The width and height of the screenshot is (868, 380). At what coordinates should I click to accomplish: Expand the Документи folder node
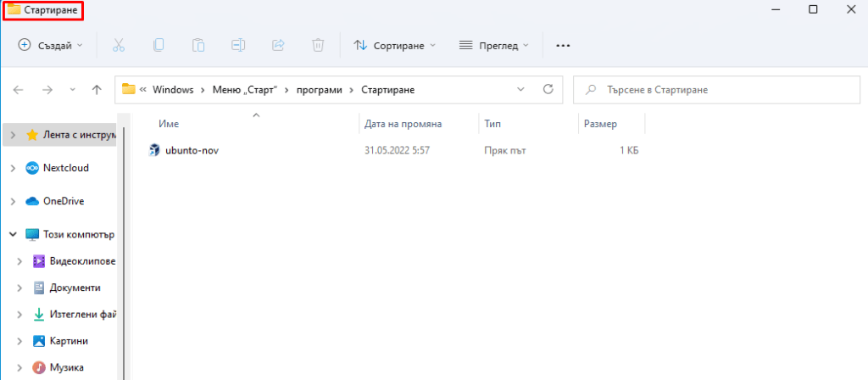point(19,288)
